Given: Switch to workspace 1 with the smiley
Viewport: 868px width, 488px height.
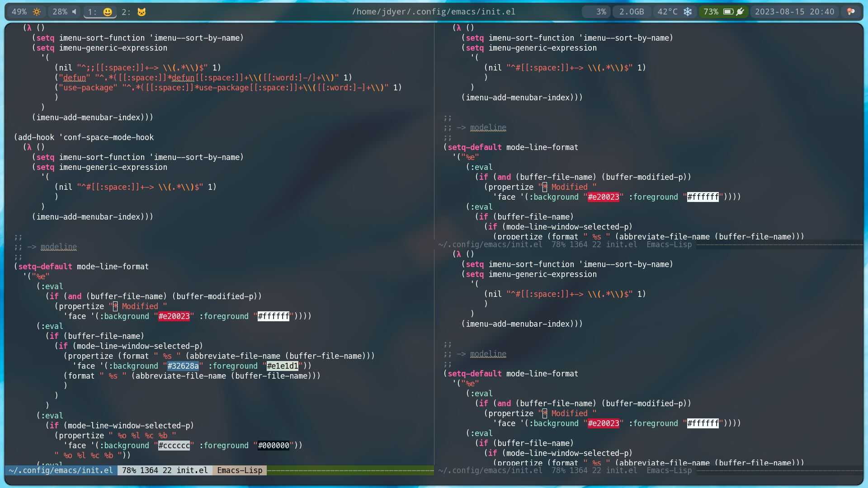Looking at the screenshot, I should [x=100, y=12].
